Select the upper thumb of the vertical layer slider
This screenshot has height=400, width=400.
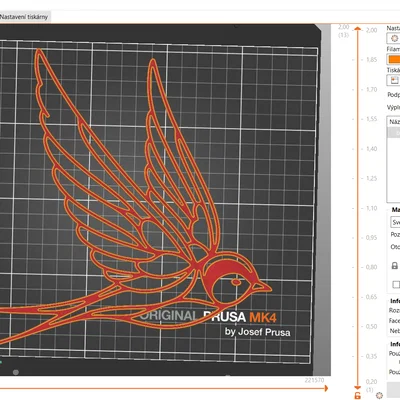point(357,29)
